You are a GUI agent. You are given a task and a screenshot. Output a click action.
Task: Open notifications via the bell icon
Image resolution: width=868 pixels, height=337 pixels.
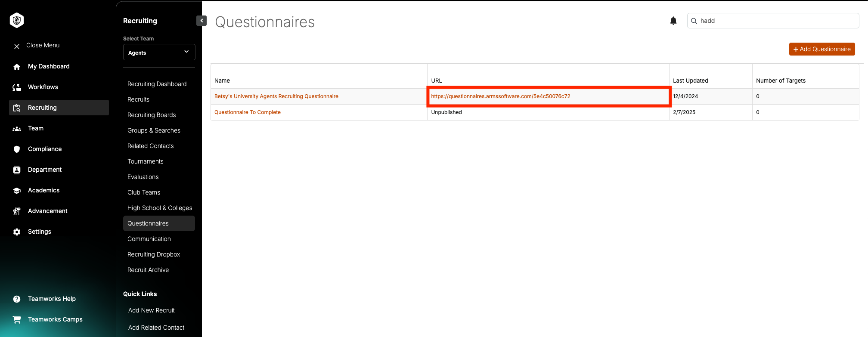(x=673, y=21)
